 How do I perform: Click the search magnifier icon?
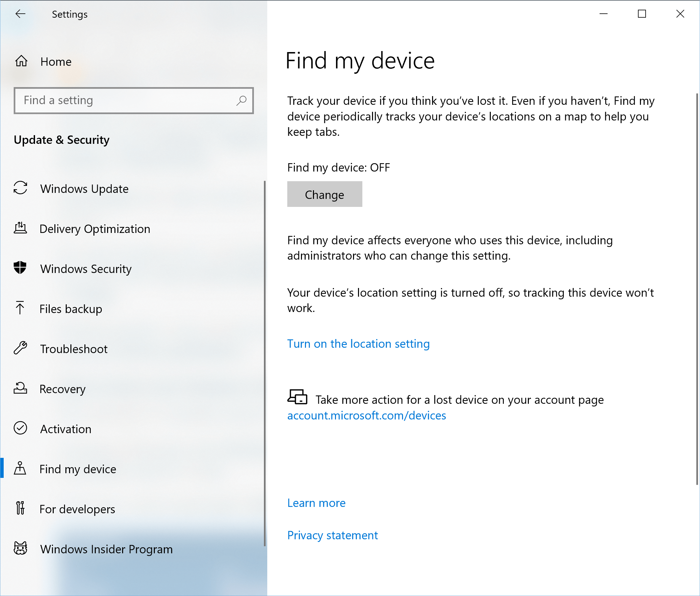click(241, 100)
